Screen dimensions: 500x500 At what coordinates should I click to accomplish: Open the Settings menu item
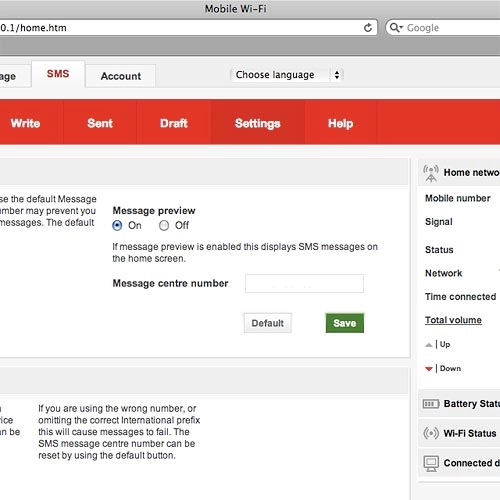258,123
